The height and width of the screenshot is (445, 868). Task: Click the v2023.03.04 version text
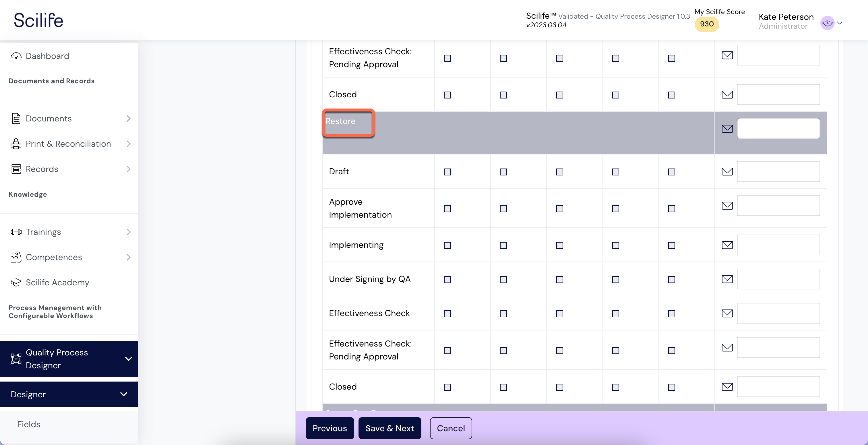coord(546,25)
